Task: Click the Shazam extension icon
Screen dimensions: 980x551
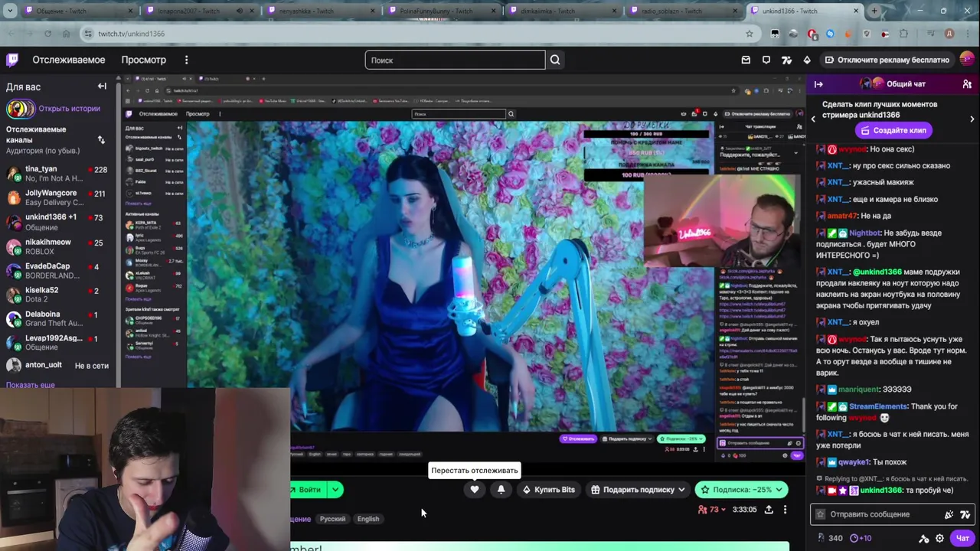Action: [x=830, y=34]
